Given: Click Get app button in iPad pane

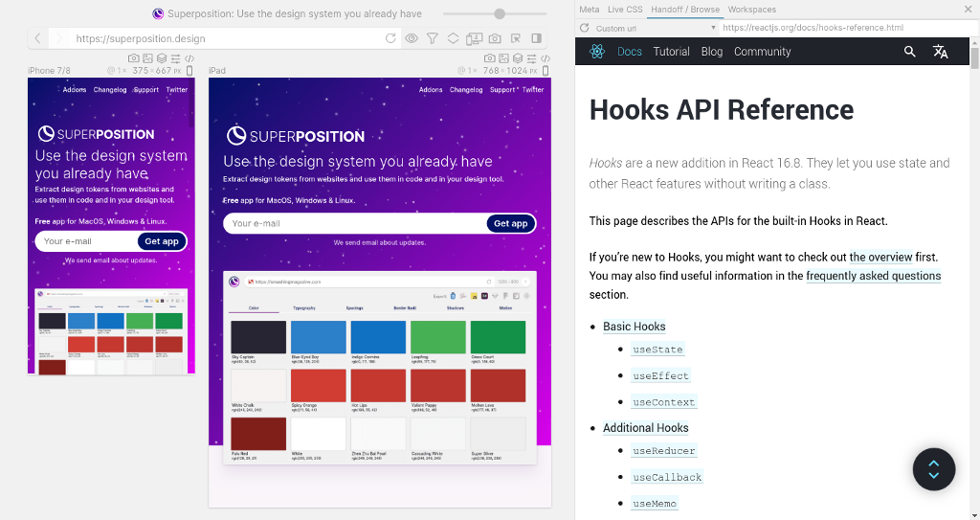Looking at the screenshot, I should (x=511, y=223).
